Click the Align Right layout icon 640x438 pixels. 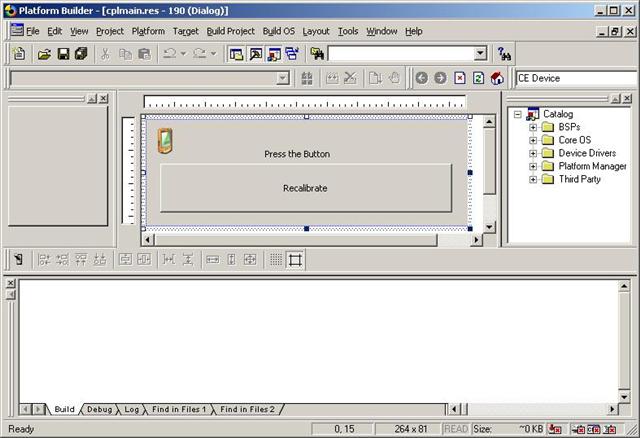(62, 259)
